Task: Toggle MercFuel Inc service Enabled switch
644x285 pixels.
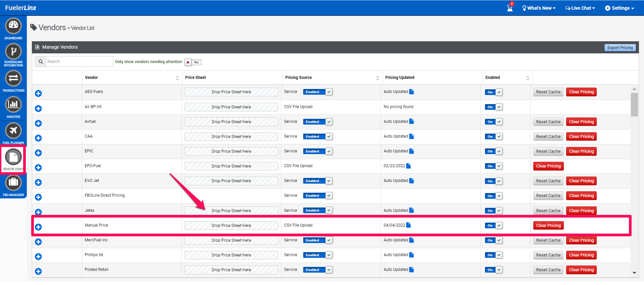Action: point(318,240)
